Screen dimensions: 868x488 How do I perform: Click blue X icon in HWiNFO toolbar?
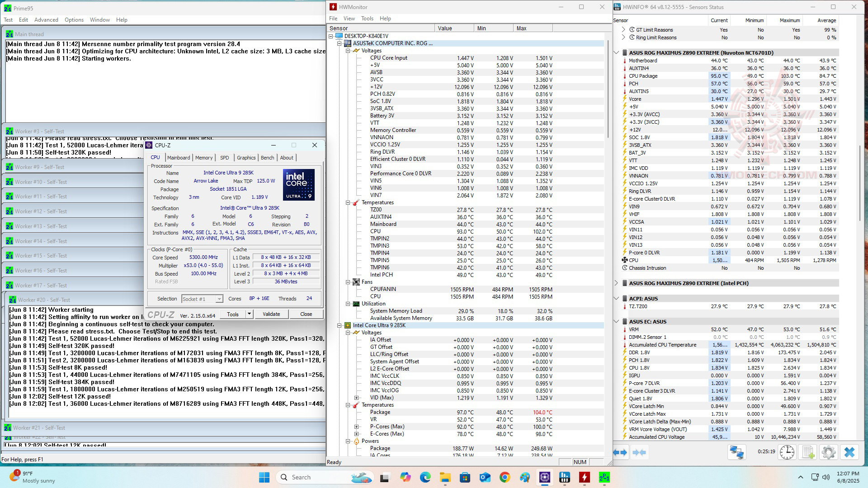pyautogui.click(x=849, y=452)
